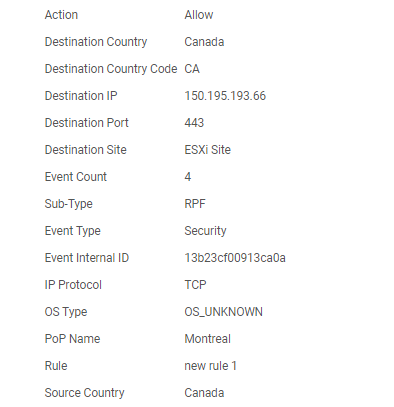394x407 pixels.
Task: Select the Canada destination country value
Action: click(204, 42)
